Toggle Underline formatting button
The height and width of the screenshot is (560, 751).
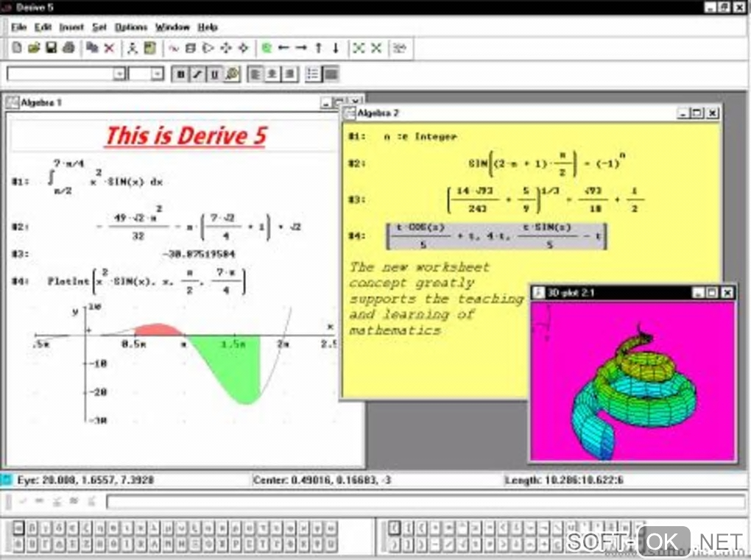click(x=214, y=74)
